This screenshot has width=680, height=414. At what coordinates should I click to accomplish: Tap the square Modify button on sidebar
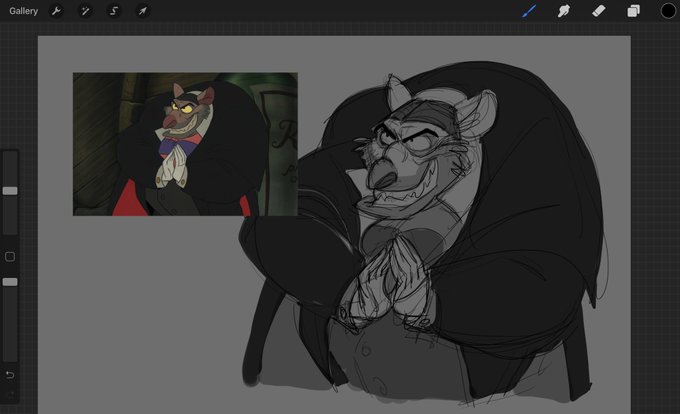tap(10, 257)
